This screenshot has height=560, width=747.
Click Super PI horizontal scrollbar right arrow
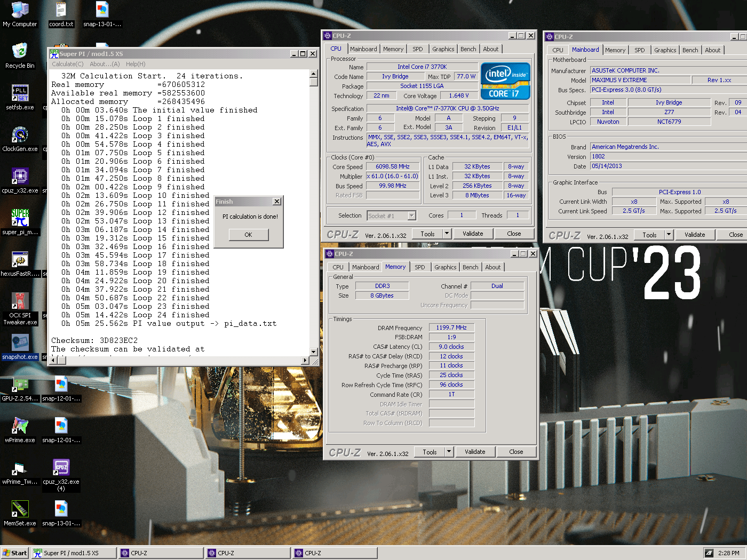(x=305, y=361)
